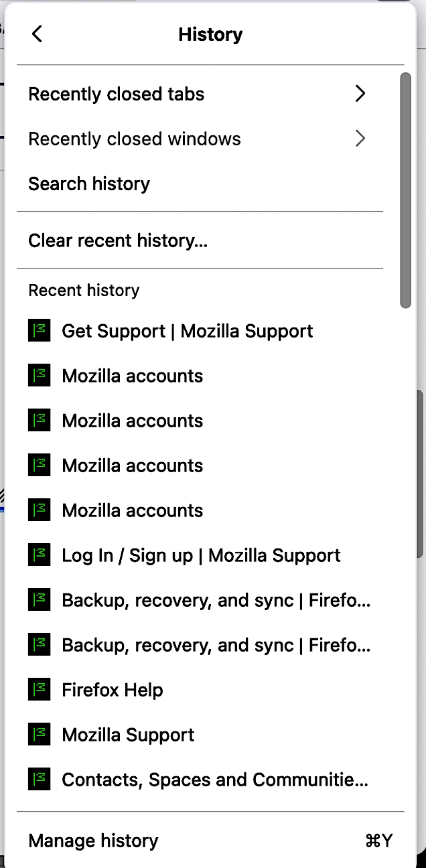Screen dimensions: 426x868
Task: Open Log In / Sign up | Mozilla Support
Action: (200, 555)
